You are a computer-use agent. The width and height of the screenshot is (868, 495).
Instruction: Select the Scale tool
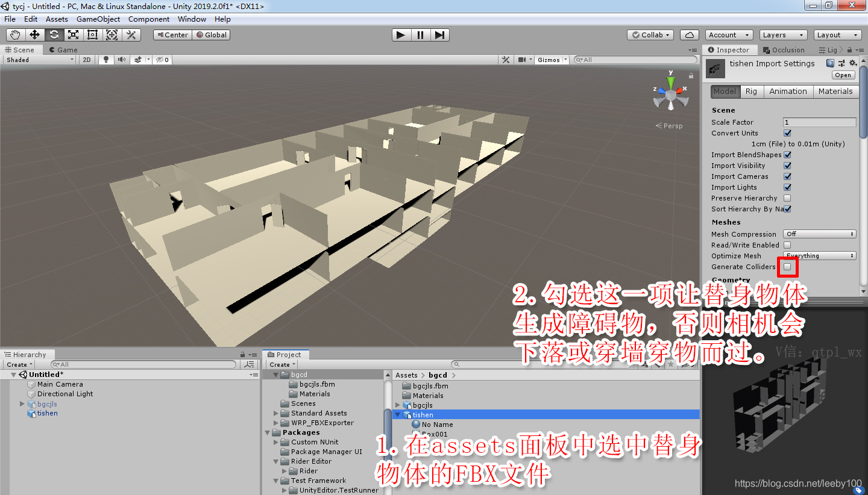pyautogui.click(x=73, y=34)
